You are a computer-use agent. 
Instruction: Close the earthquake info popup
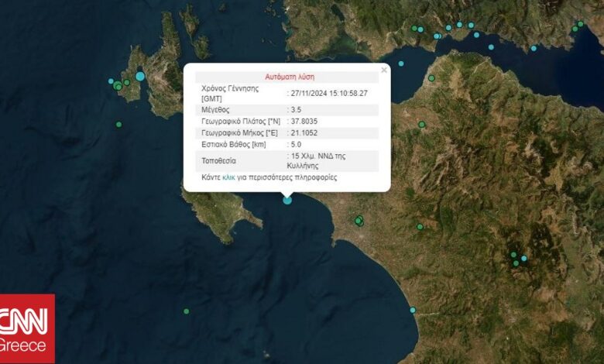coord(383,70)
